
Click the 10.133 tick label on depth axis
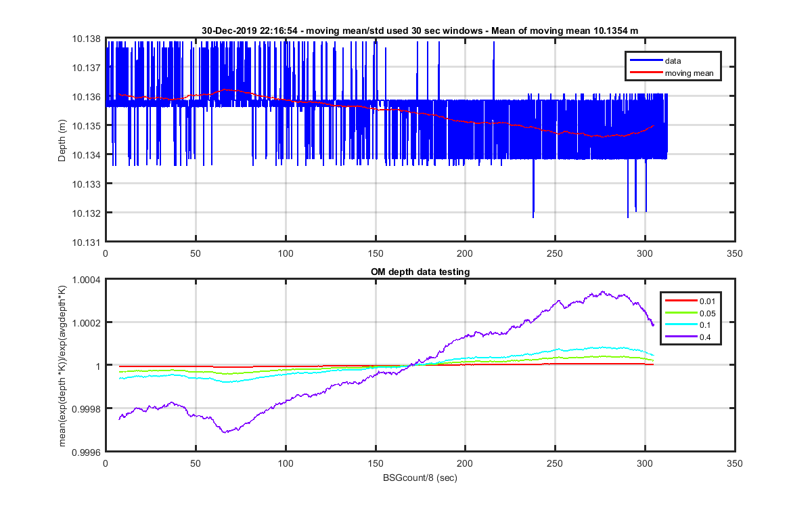point(87,184)
